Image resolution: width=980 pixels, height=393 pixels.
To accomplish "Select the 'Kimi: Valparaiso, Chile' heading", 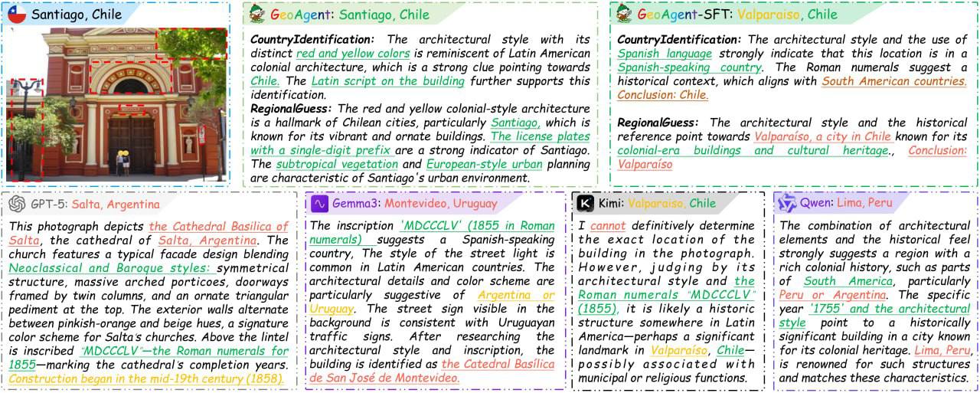I will tap(657, 203).
